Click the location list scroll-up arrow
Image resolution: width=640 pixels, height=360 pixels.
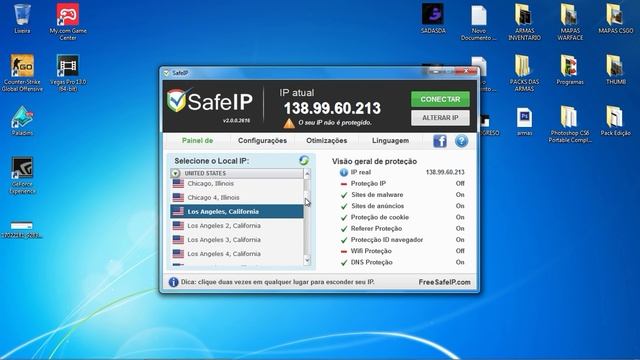tap(307, 173)
